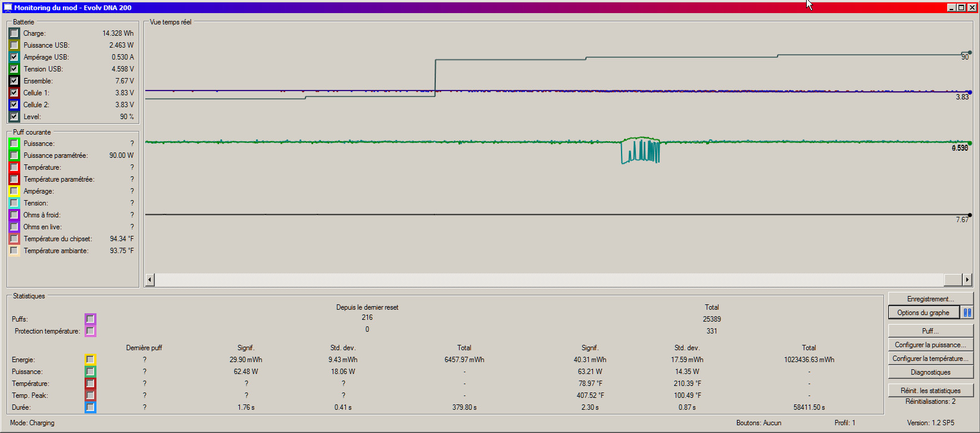Click the Puff... button
This screenshot has height=433, width=980.
coord(930,331)
